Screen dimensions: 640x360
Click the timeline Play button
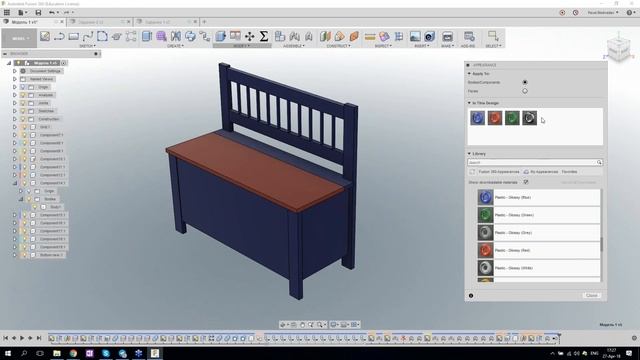click(22, 338)
